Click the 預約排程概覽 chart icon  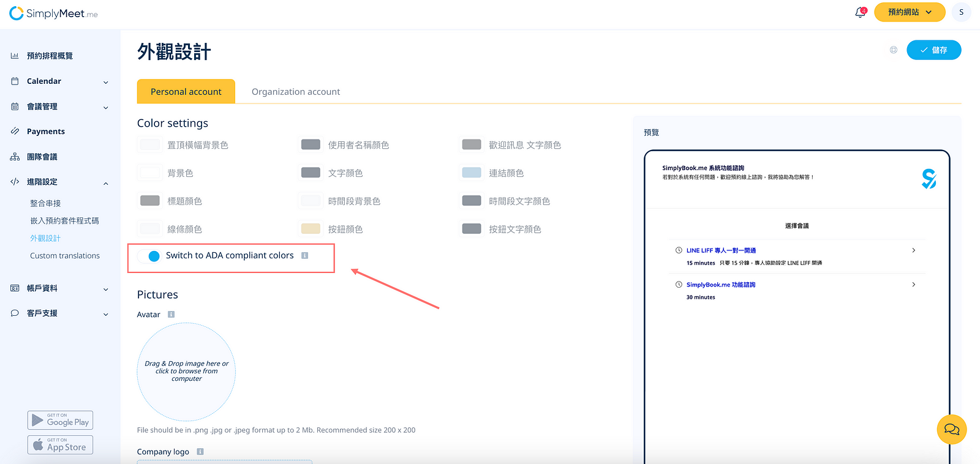point(15,56)
